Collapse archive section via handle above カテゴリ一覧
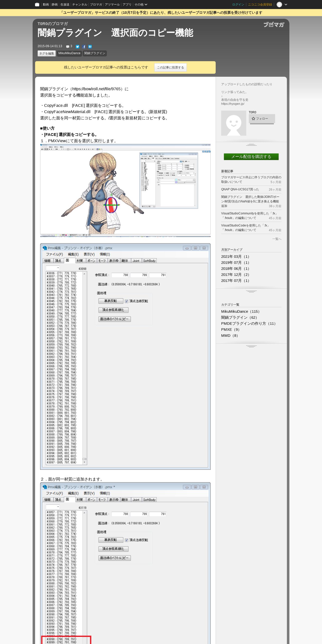322x644 pixels. pyautogui.click(x=251, y=291)
